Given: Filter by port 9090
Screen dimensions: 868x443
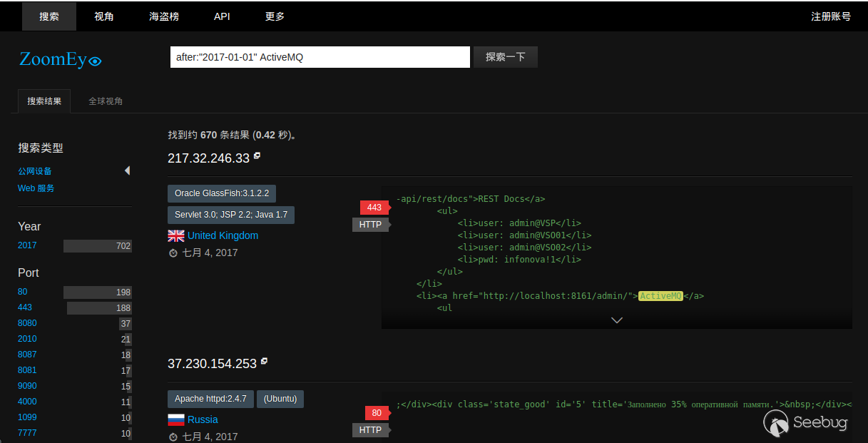Looking at the screenshot, I should click(x=27, y=386).
